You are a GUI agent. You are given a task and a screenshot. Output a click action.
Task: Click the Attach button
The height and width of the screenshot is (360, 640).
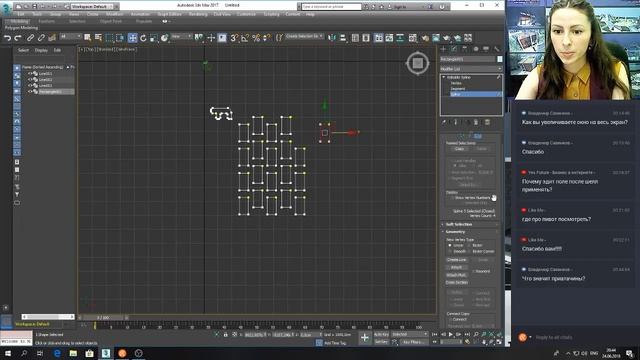pos(456,267)
